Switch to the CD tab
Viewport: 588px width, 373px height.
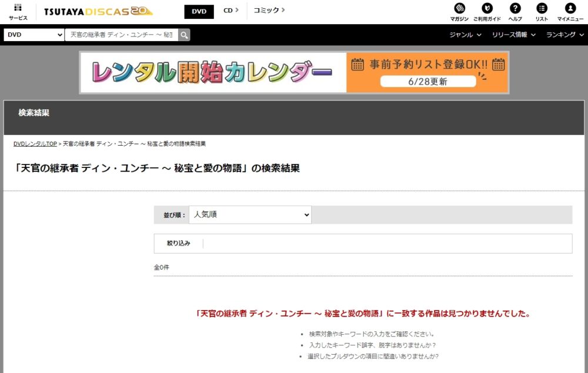[229, 11]
